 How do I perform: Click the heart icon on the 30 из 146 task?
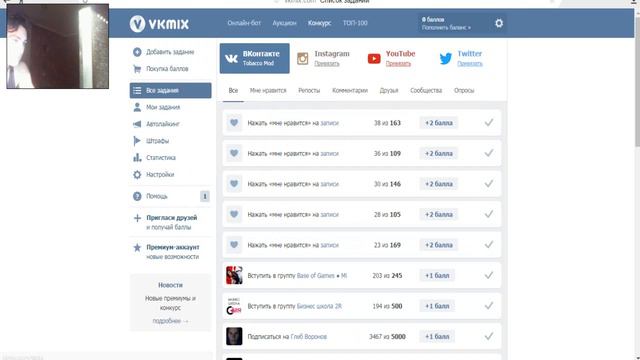point(234,184)
